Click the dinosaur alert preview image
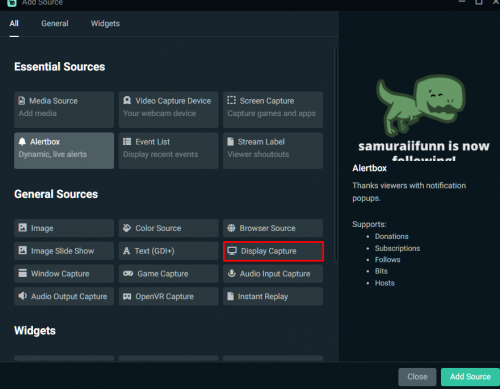The height and width of the screenshot is (389, 500). point(422,105)
